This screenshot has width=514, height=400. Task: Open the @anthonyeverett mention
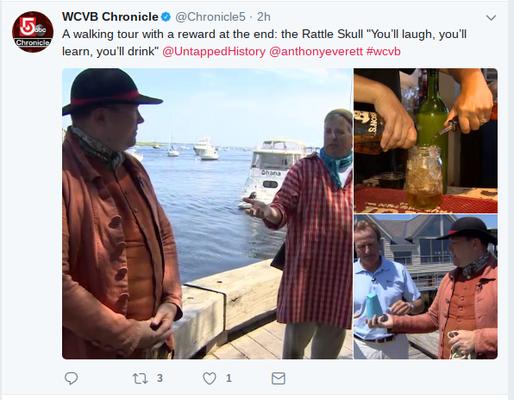(x=316, y=51)
